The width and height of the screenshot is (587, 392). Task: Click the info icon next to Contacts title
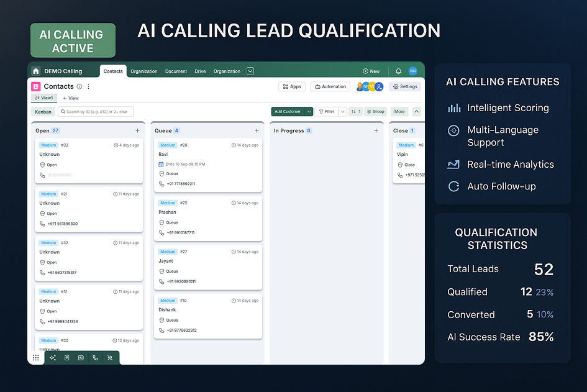coord(80,87)
